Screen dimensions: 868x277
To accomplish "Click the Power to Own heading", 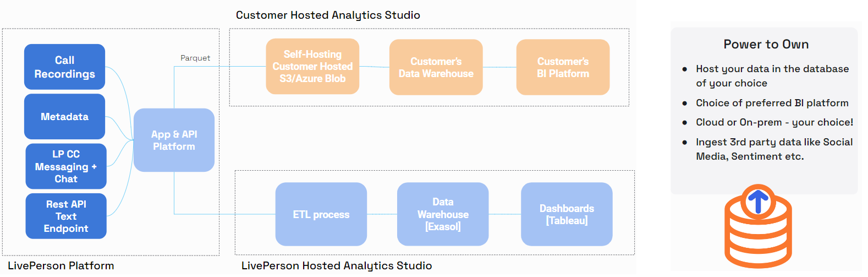I will coord(766,44).
